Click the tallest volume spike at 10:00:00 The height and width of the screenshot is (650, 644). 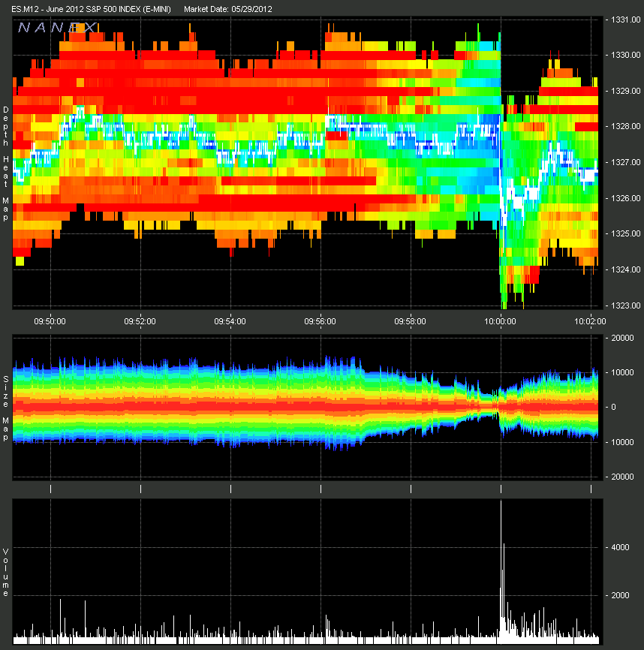point(501,572)
